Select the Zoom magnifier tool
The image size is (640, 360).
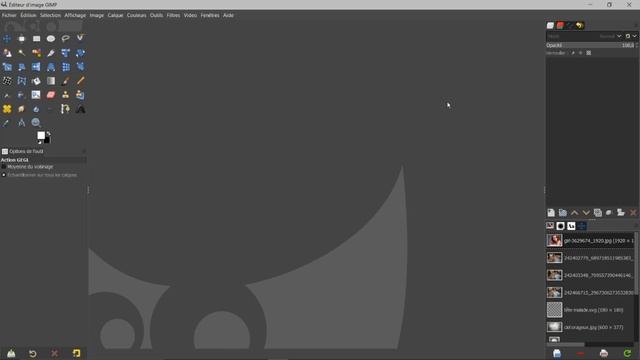pos(36,122)
